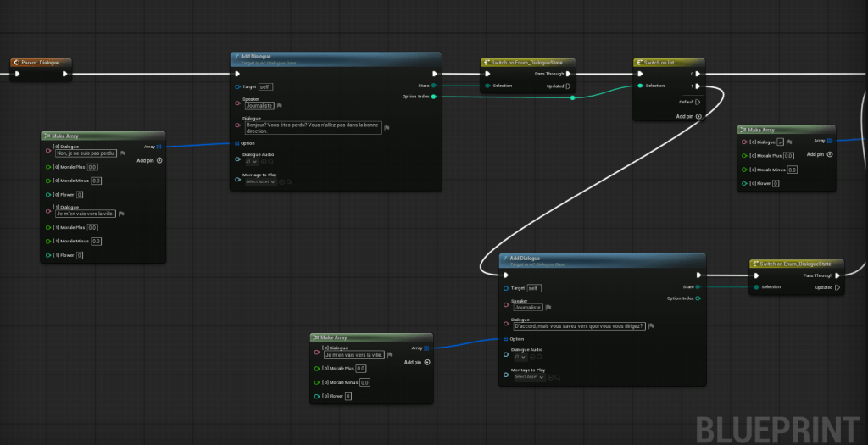
Task: Click the localization flag icon next to 'Bonjour?' dialogue text
Action: click(x=387, y=128)
